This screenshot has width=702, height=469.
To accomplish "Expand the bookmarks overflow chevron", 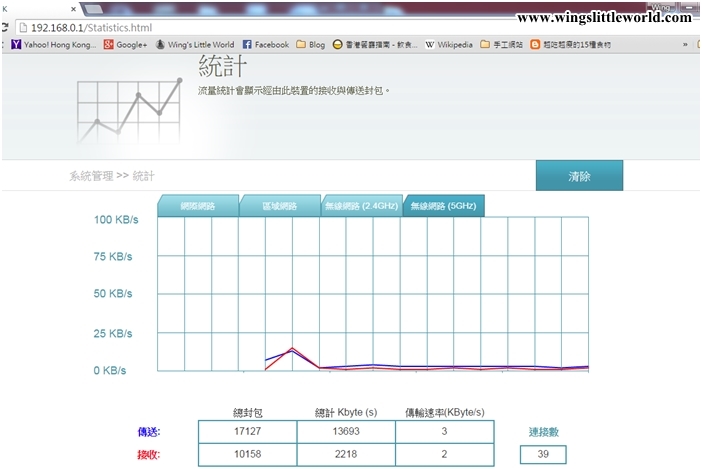I will 685,45.
